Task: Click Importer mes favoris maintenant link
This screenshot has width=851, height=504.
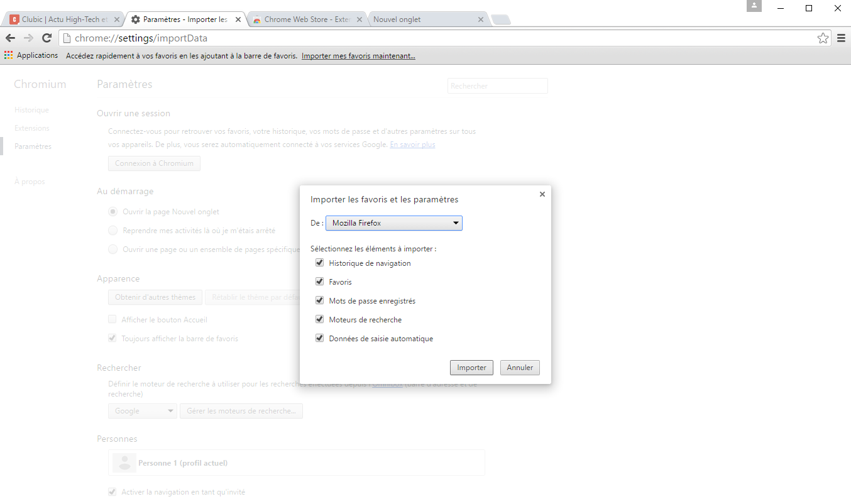Action: (x=358, y=55)
